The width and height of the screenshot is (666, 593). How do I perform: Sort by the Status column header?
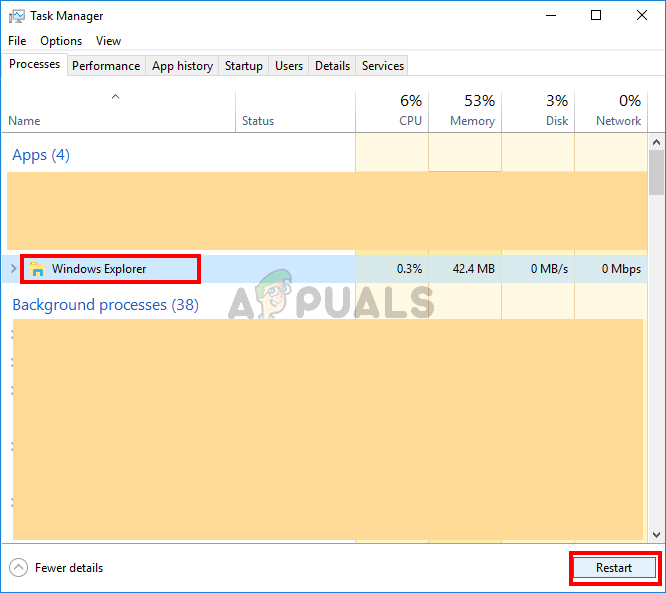click(295, 111)
